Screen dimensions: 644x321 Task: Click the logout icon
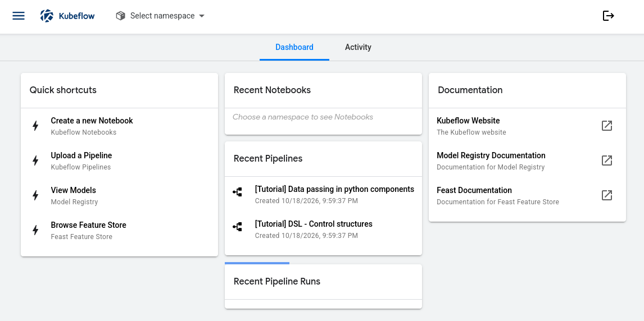[608, 16]
